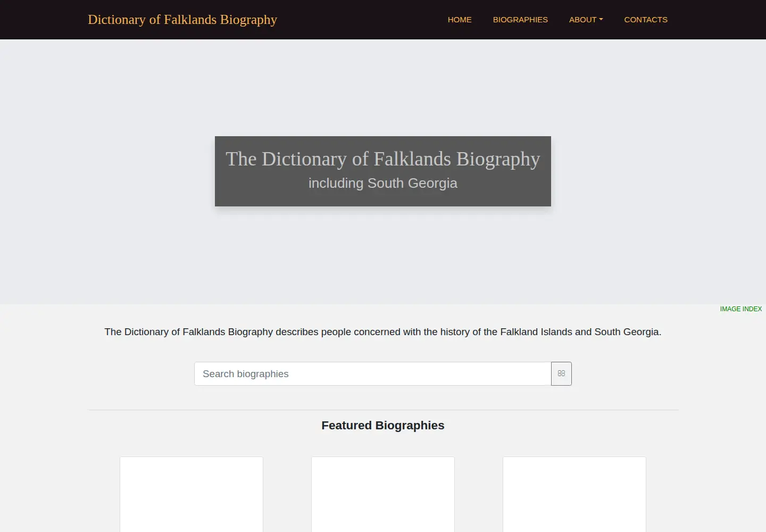Click the navbar site title link
The width and height of the screenshot is (766, 532).
pyautogui.click(x=182, y=20)
